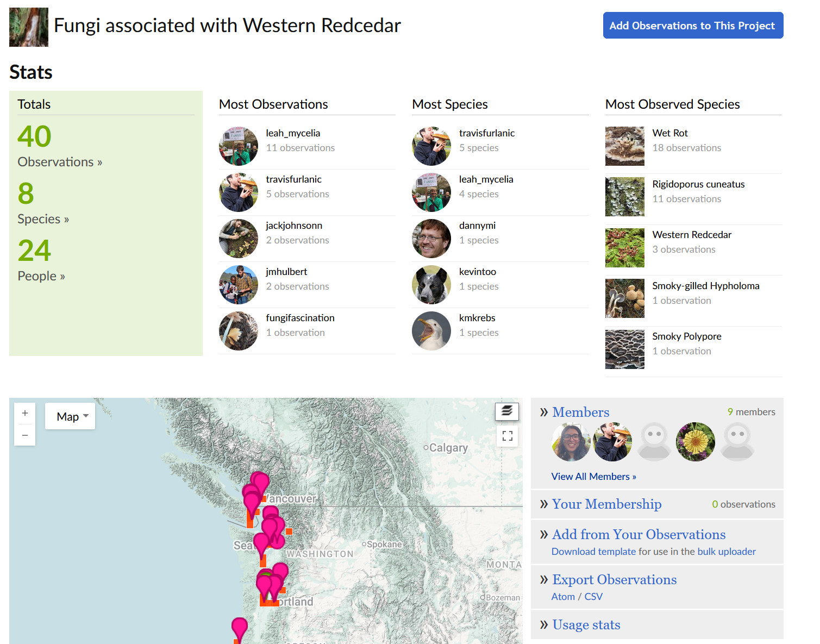Expand the Usage stats section

(x=586, y=625)
